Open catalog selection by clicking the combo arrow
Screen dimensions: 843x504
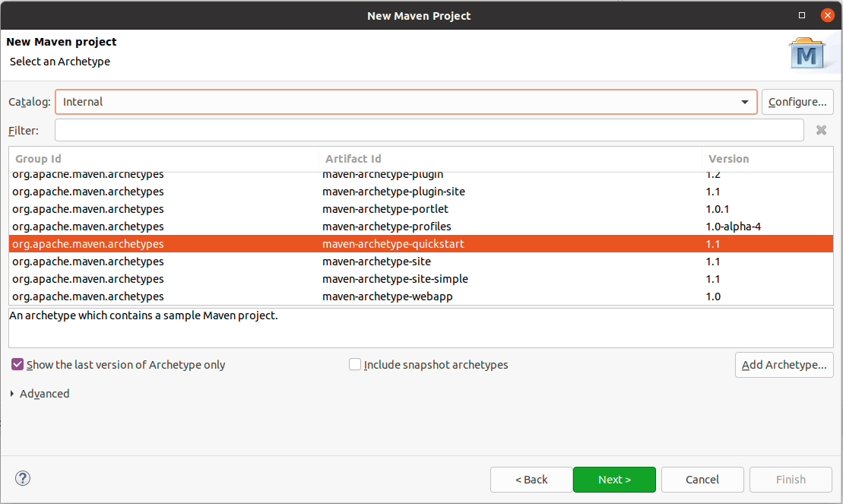click(745, 101)
